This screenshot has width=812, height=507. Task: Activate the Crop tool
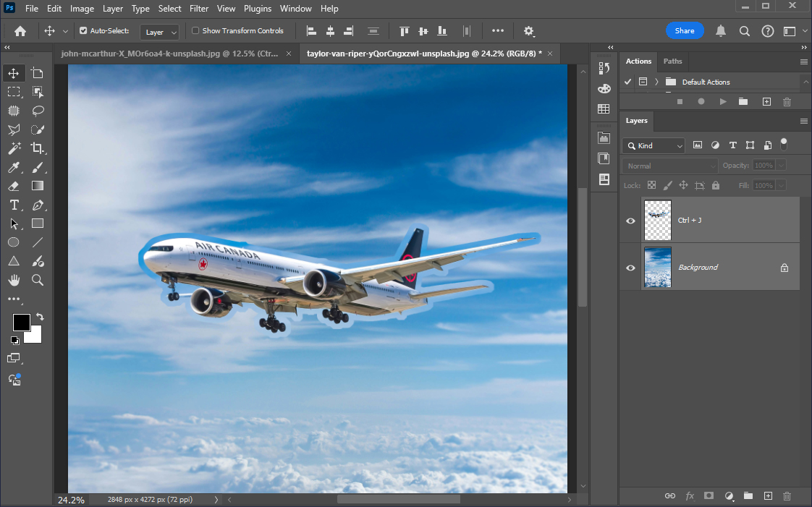point(38,148)
